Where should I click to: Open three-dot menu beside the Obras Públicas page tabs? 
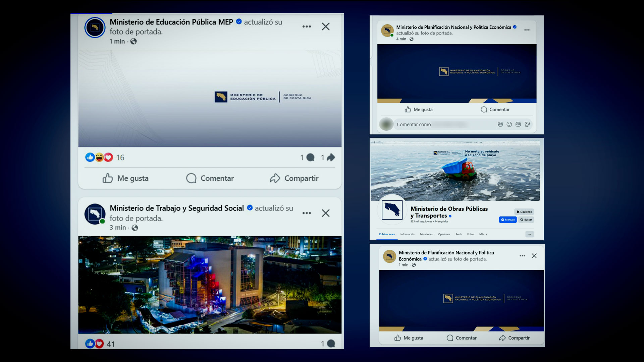coord(529,234)
